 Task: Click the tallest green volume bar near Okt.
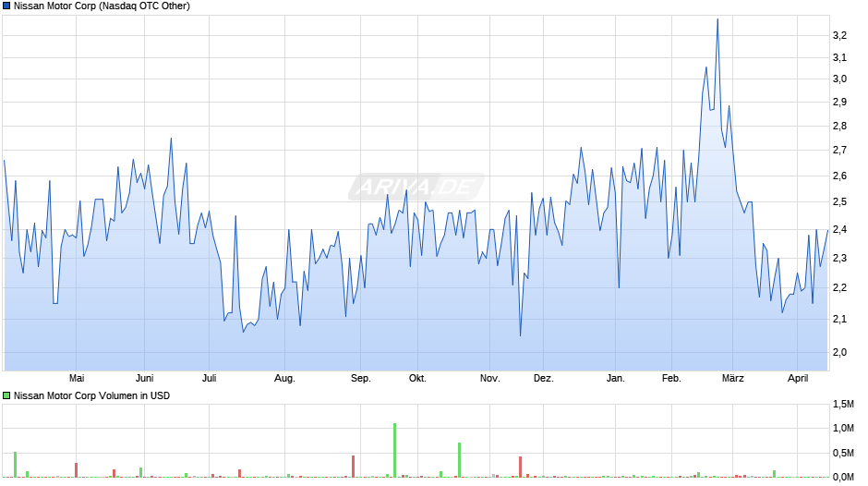pos(394,450)
